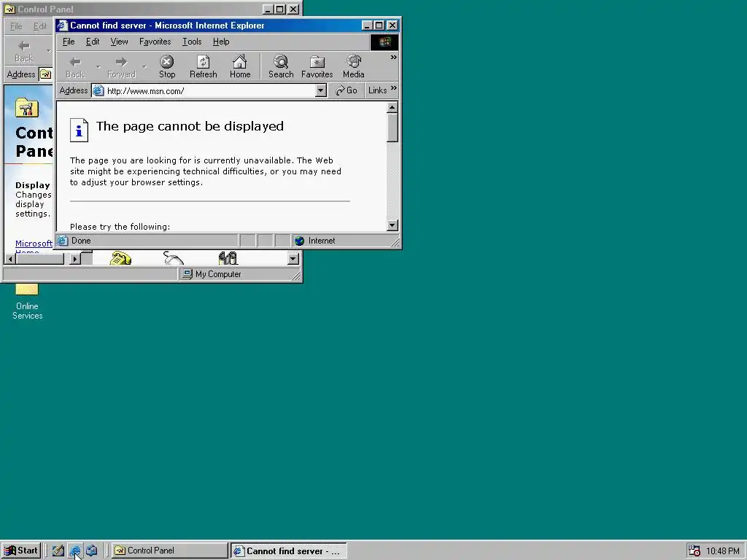This screenshot has width=747, height=560.
Task: Open the Favorites toolbar button
Action: pos(317,66)
